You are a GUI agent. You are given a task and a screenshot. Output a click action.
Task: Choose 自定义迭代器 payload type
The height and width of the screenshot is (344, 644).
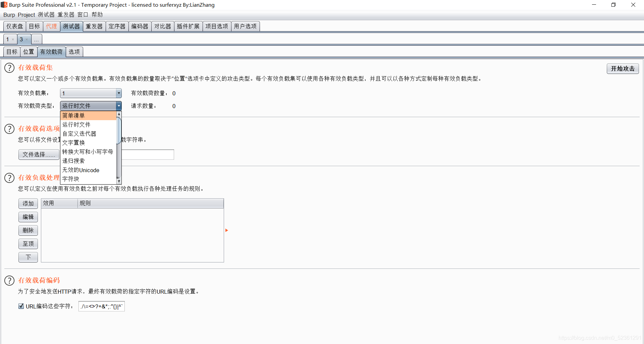pyautogui.click(x=88, y=134)
